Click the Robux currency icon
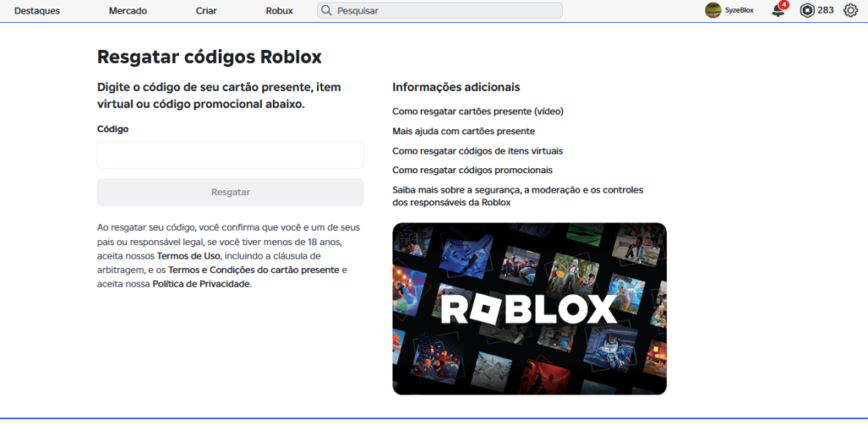This screenshot has height=425, width=868. pos(807,11)
